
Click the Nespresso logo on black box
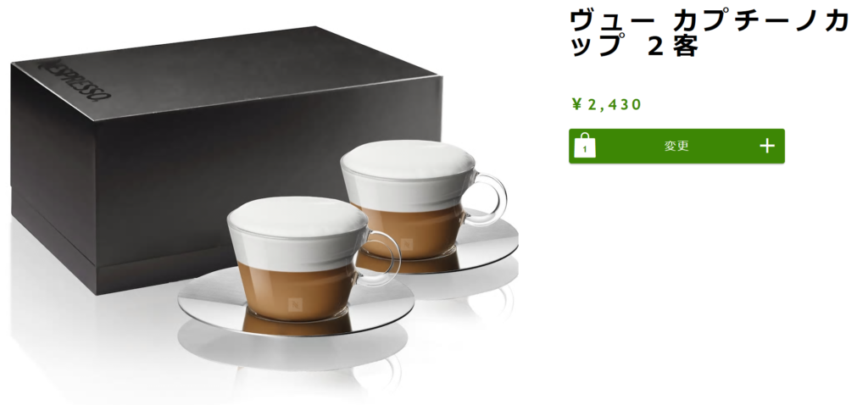click(x=75, y=79)
